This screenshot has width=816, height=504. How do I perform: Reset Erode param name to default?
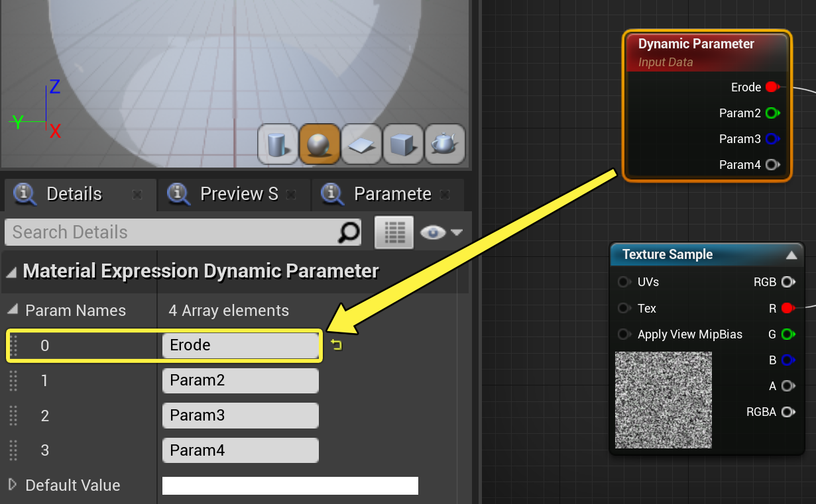click(x=336, y=345)
